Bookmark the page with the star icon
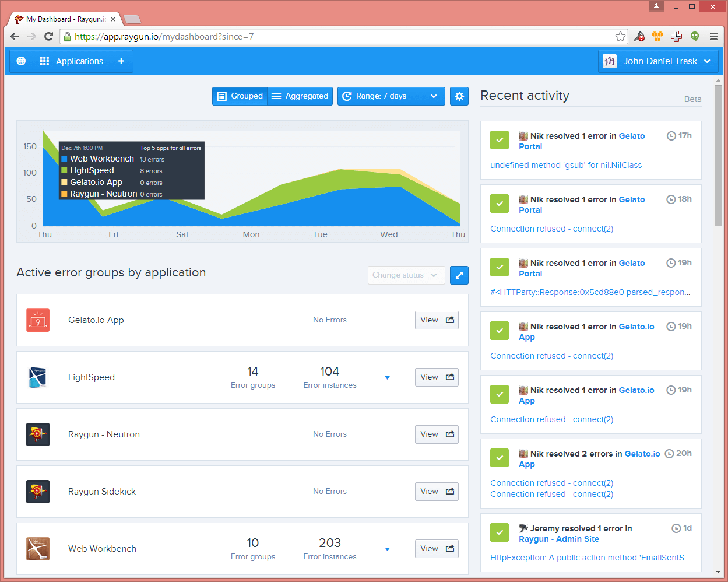The width and height of the screenshot is (728, 582). click(620, 36)
